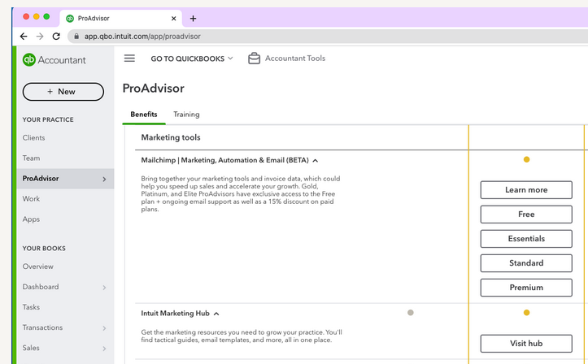
Task: Switch to the Training tab
Action: coord(186,115)
